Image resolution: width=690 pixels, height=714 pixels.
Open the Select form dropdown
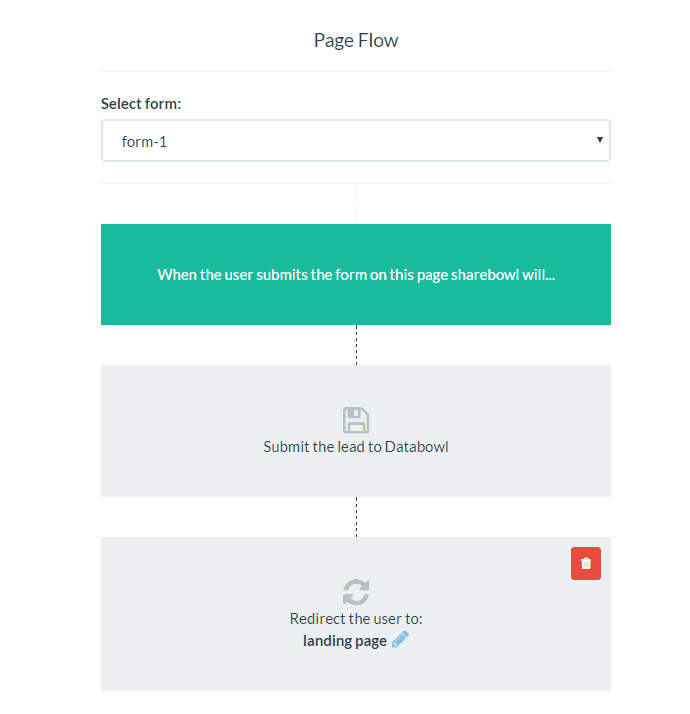point(355,141)
